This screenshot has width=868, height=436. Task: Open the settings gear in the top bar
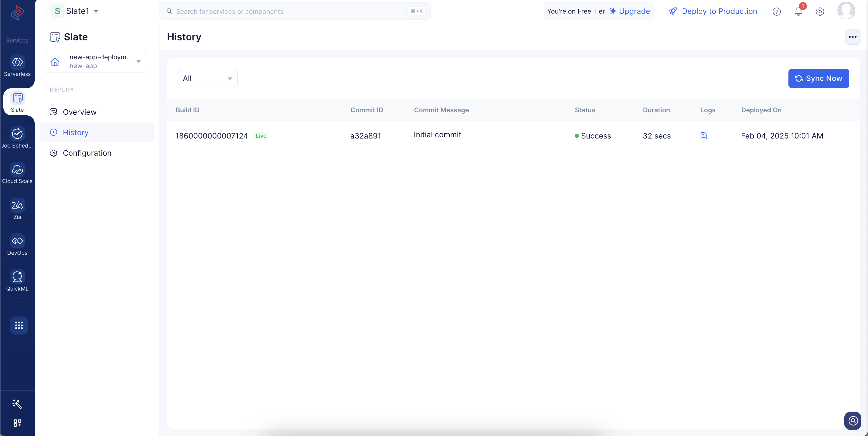[820, 11]
